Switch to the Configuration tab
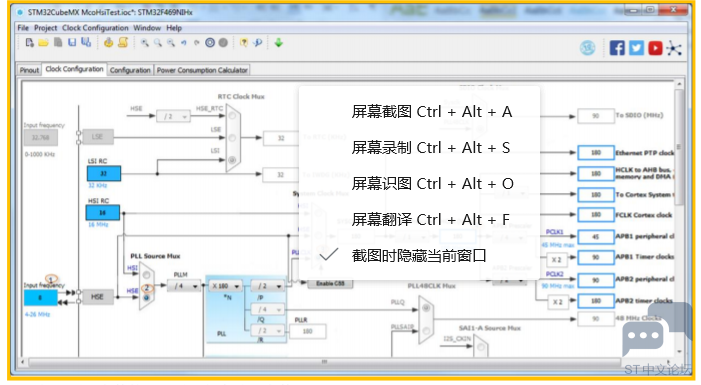 (x=130, y=70)
